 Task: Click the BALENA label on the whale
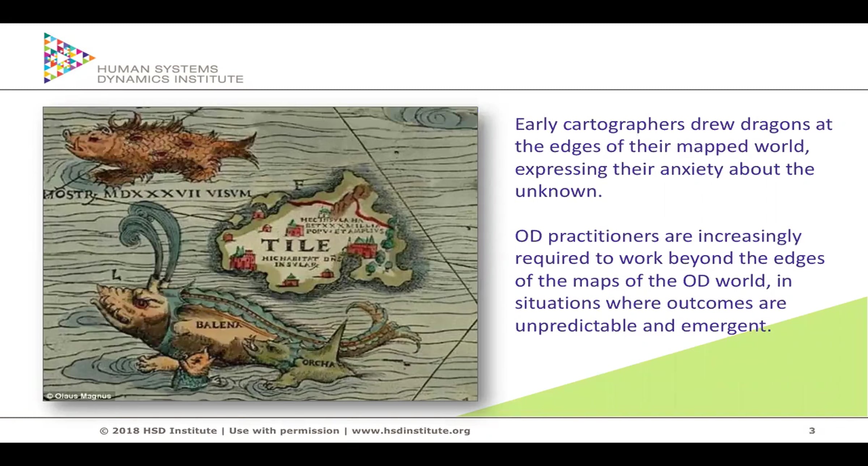(x=218, y=325)
